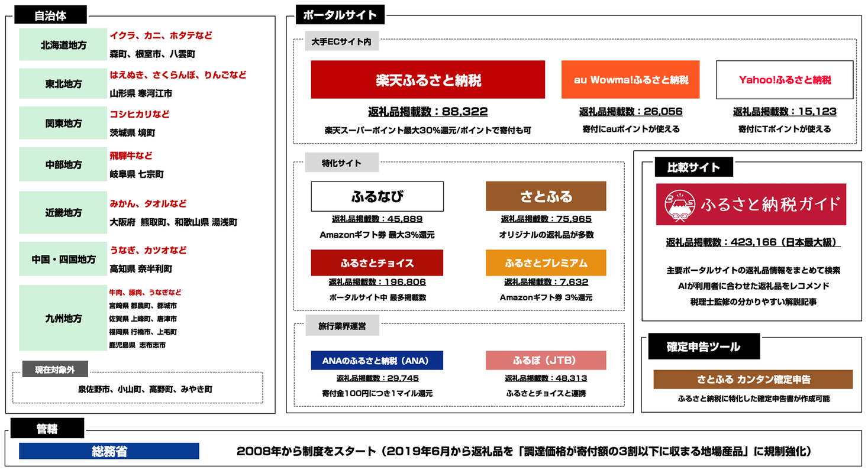Viewport: 868px width, 473px height.
Task: Select the さとふる カンタン確定申告 box
Action: [753, 379]
